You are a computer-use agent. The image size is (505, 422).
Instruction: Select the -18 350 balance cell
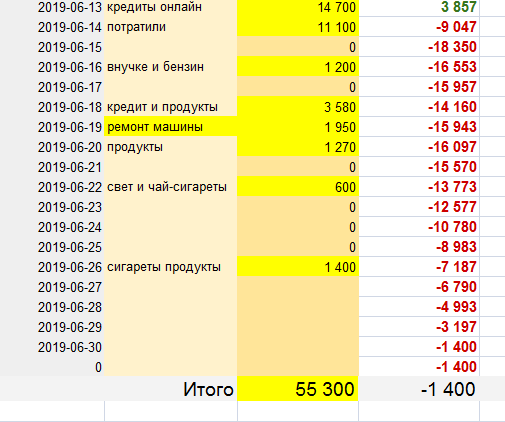pos(419,47)
